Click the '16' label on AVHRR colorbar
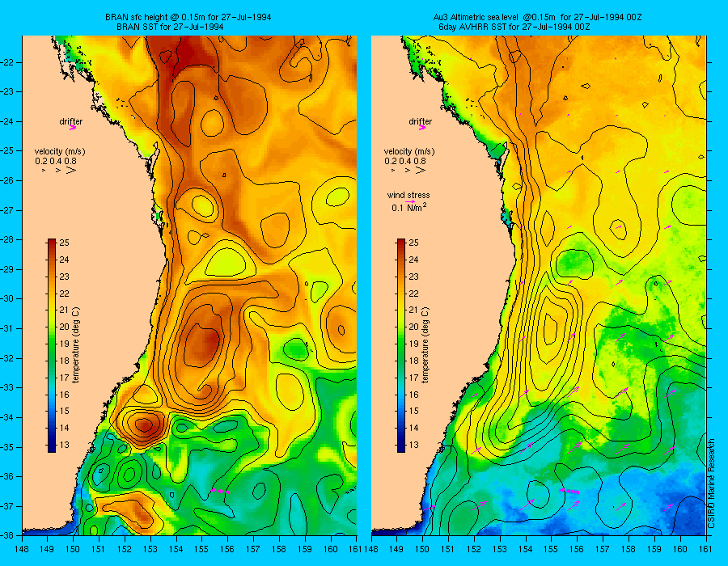The height and width of the screenshot is (566, 728). click(413, 395)
